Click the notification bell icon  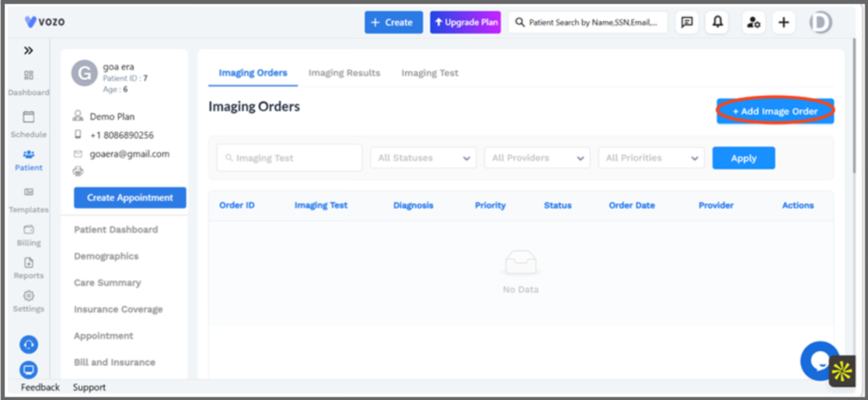717,22
